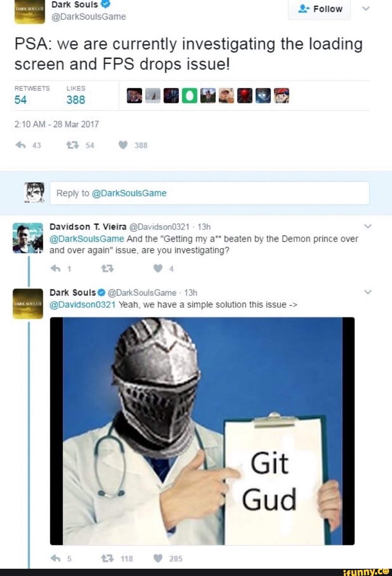Reply to Davidson T. Vieira's tweet
Screen dimensions: 392x576
(x=55, y=269)
